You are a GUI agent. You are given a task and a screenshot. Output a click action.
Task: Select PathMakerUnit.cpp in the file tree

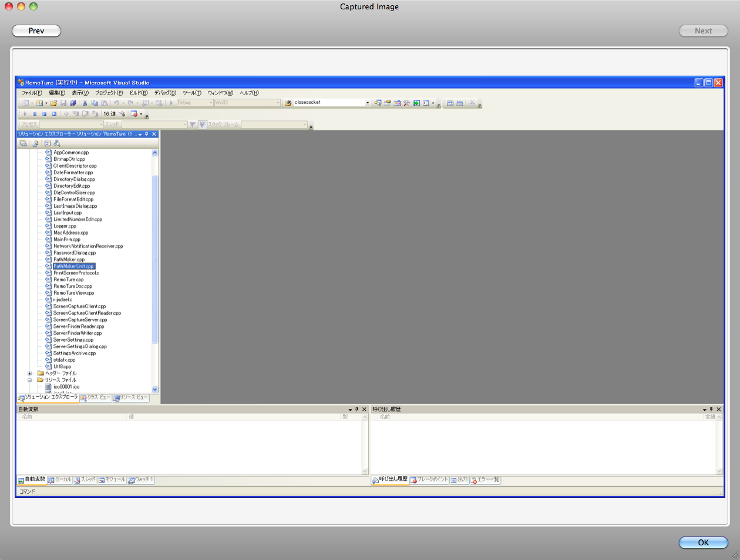coord(73,266)
